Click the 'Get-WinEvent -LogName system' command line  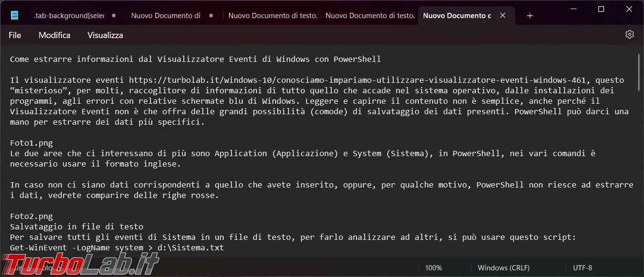click(x=117, y=247)
